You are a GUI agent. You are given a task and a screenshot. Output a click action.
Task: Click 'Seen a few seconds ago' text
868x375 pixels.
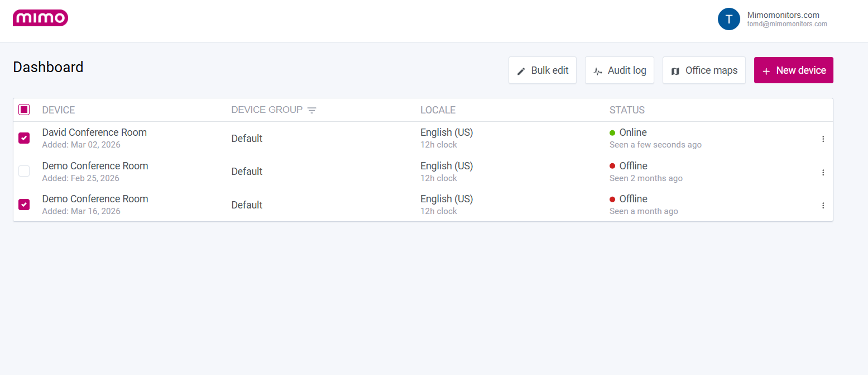pyautogui.click(x=655, y=145)
